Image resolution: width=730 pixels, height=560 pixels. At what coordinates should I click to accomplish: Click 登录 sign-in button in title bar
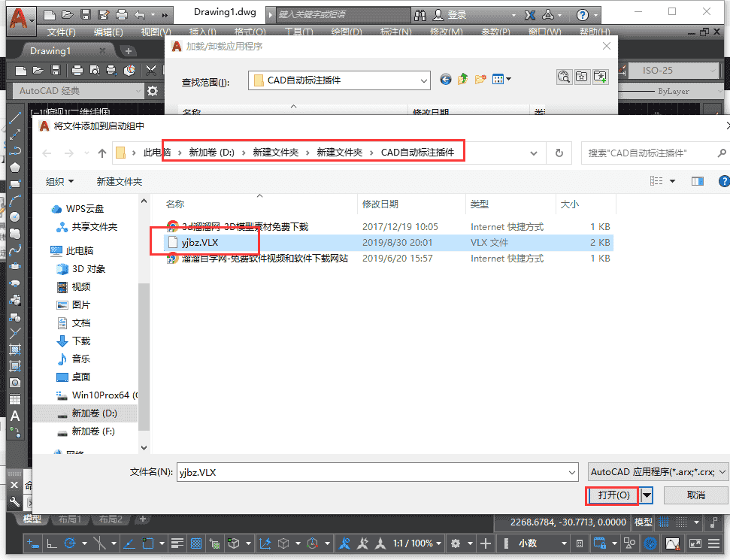tap(456, 15)
